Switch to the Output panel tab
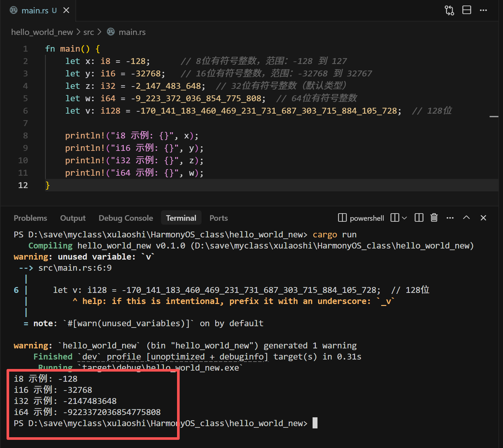 tap(73, 218)
